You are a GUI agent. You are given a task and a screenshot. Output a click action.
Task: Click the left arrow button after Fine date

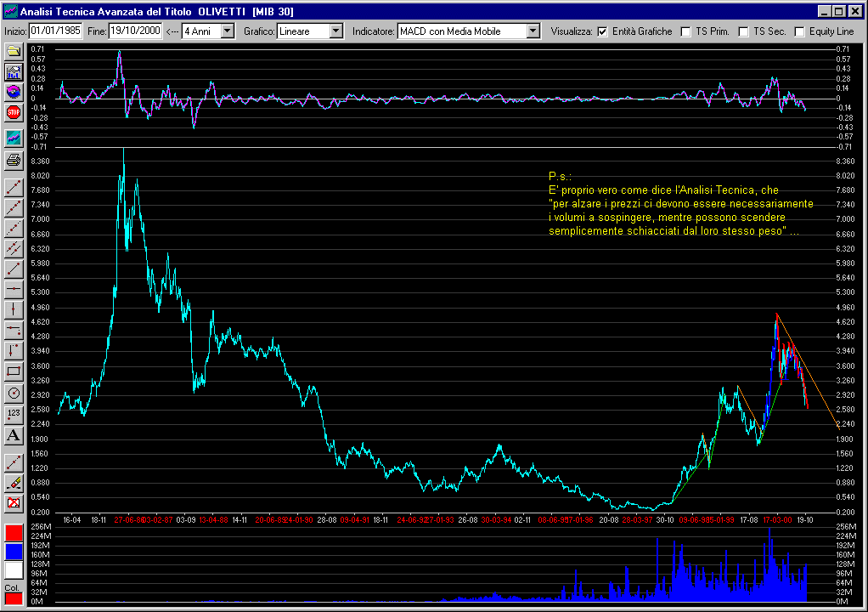172,31
